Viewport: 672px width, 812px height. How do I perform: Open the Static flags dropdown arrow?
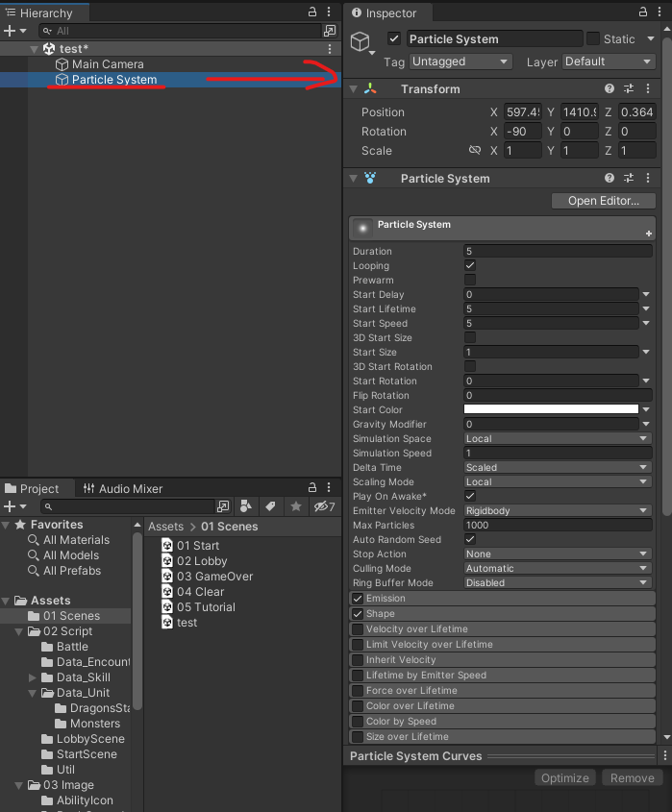651,38
